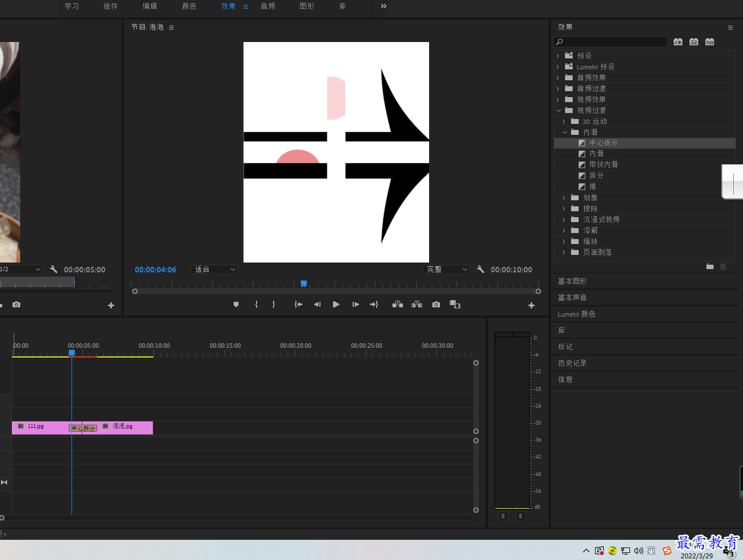Switch to the 编辑 workspace

pyautogui.click(x=150, y=6)
